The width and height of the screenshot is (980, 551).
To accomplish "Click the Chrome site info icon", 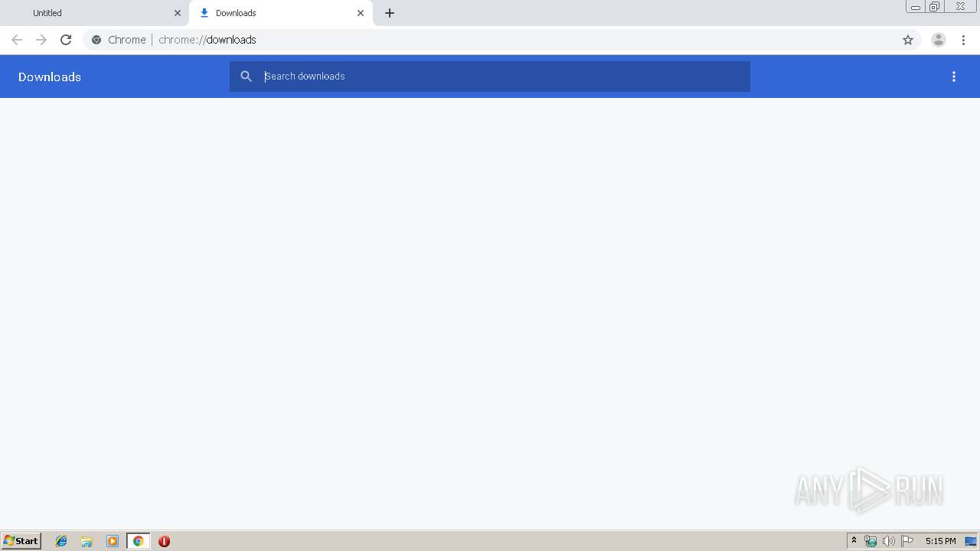I will click(96, 40).
